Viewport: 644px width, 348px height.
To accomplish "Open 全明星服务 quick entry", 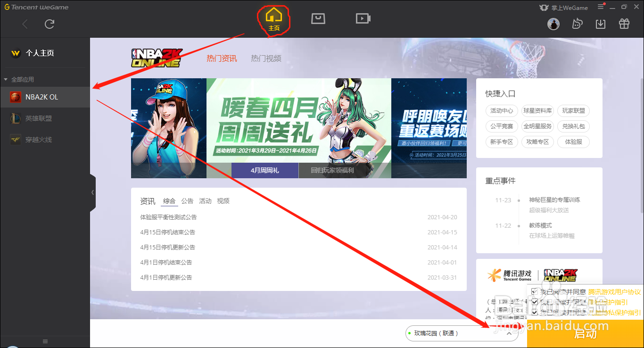I will [537, 126].
